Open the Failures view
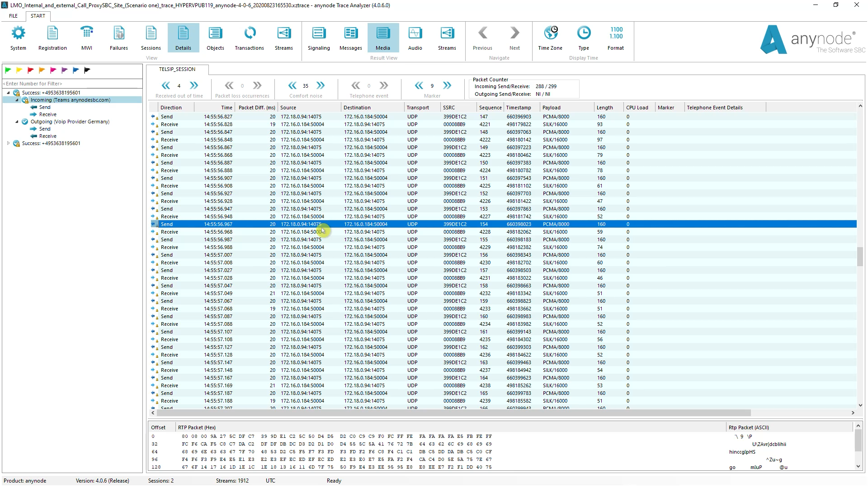868x488 pixels. pyautogui.click(x=118, y=38)
